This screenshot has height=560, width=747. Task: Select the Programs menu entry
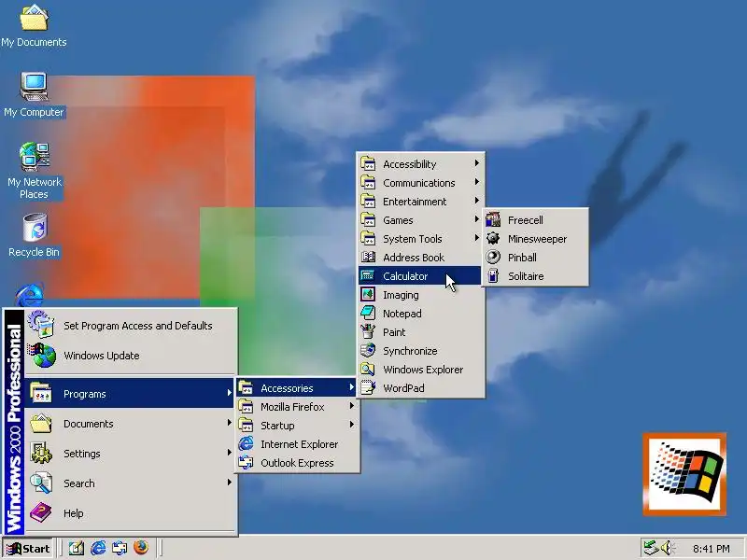click(x=130, y=393)
